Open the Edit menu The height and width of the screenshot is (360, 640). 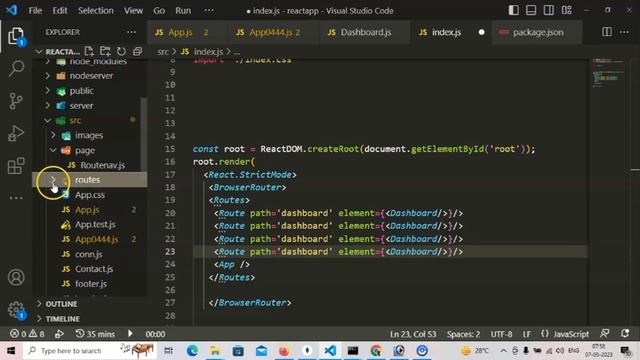click(x=60, y=10)
